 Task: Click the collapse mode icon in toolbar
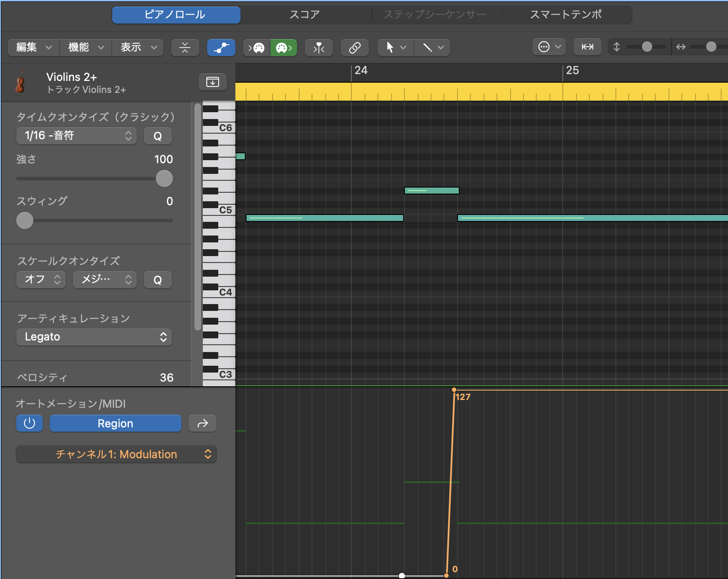click(185, 47)
